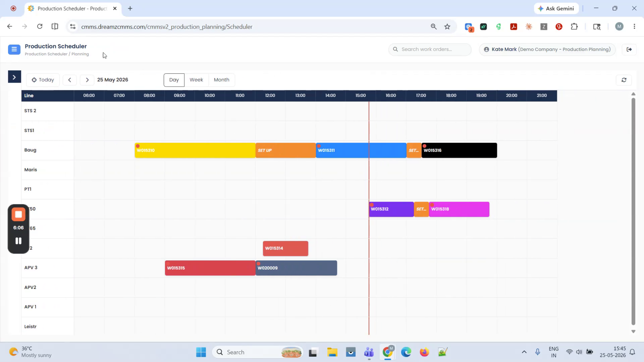Open the Grammarly extension icon
Image resolution: width=644 pixels, height=362 pixels.
[559, 27]
